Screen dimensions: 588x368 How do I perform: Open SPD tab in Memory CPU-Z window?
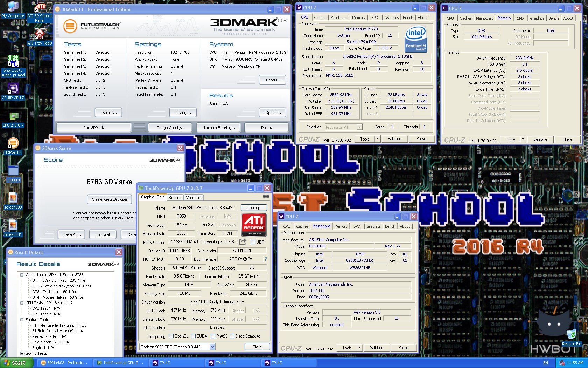coord(520,18)
